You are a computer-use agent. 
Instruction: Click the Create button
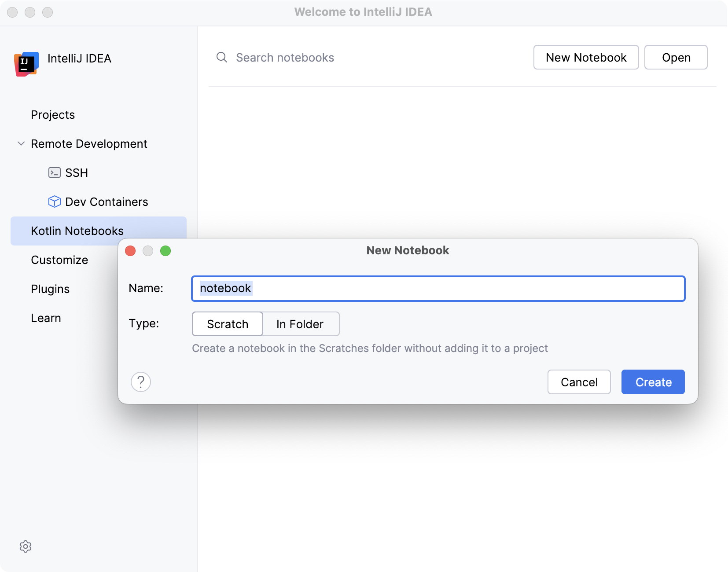tap(653, 382)
